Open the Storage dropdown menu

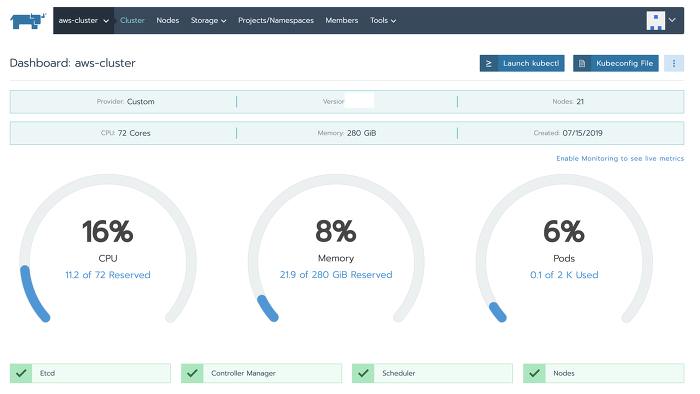point(208,21)
